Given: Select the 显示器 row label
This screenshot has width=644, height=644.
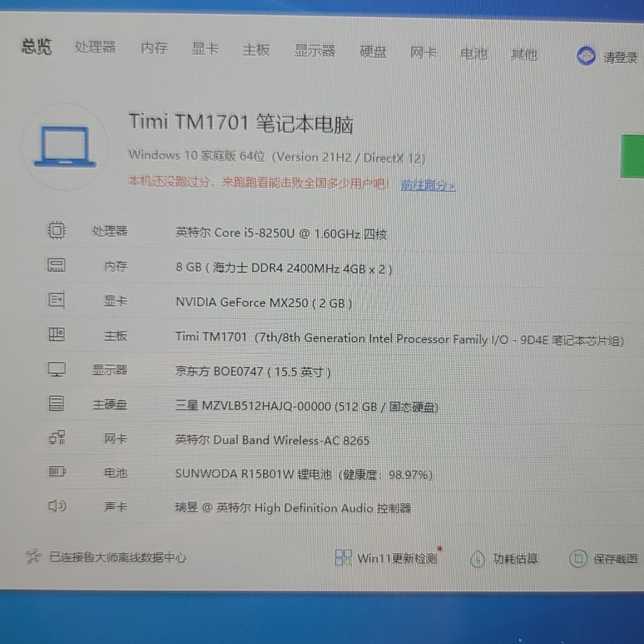Looking at the screenshot, I should tap(109, 370).
